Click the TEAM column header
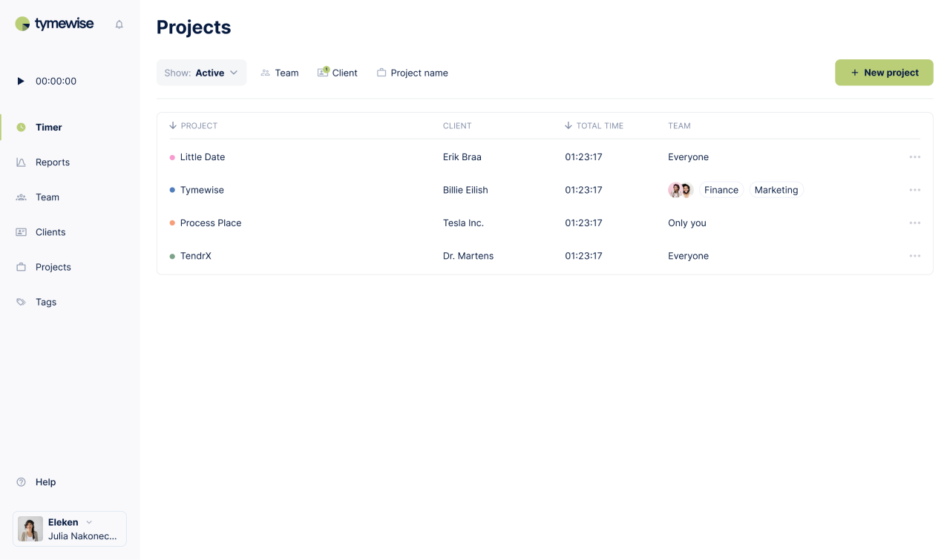The width and height of the screenshot is (950, 560). click(x=679, y=126)
